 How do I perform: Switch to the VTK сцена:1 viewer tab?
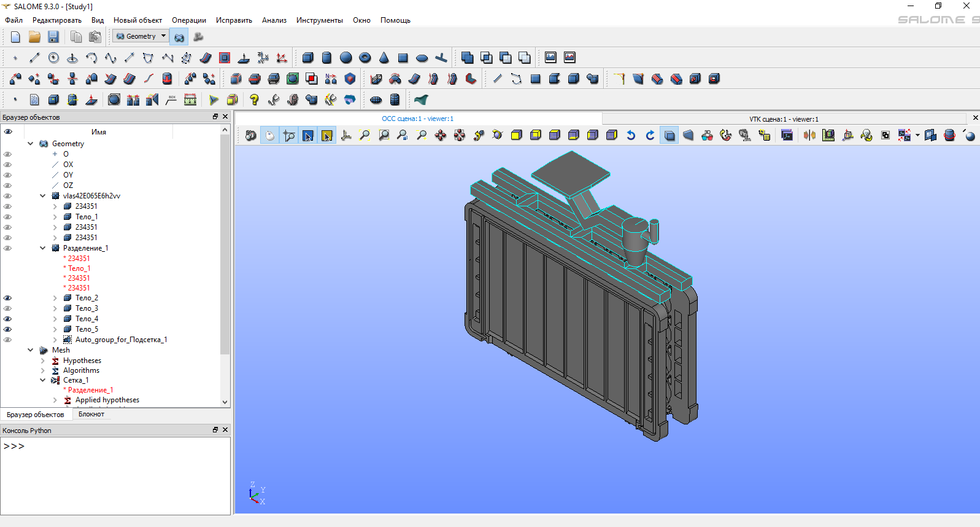point(783,119)
